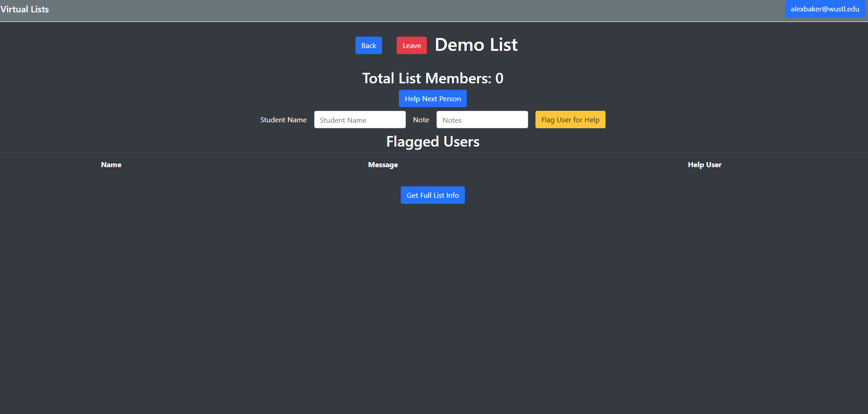Click the Help User column header
868x414 pixels.
(x=704, y=164)
